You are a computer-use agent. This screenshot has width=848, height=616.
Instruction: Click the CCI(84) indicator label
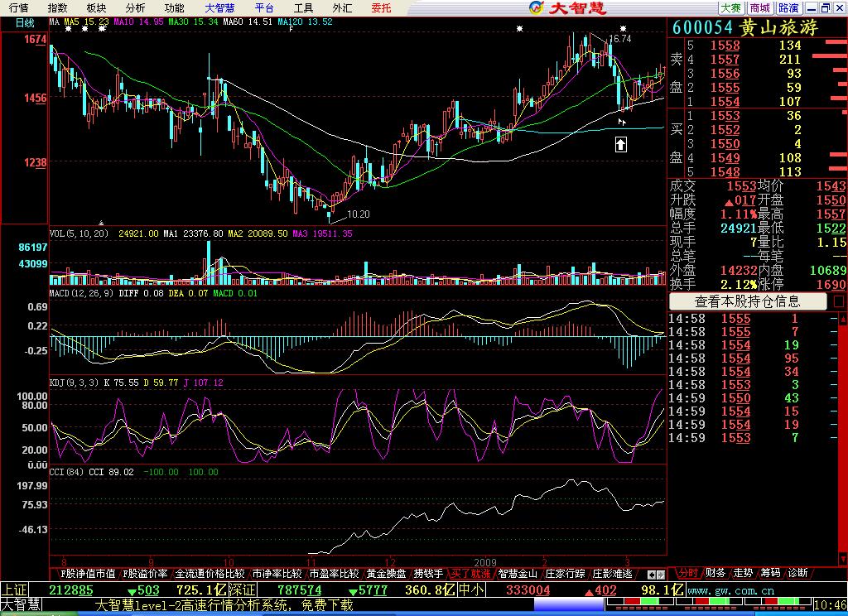(x=66, y=472)
